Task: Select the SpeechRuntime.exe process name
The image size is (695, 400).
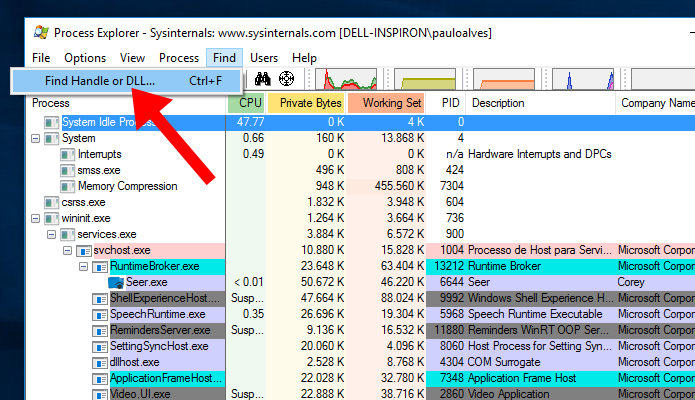Action: pyautogui.click(x=158, y=314)
